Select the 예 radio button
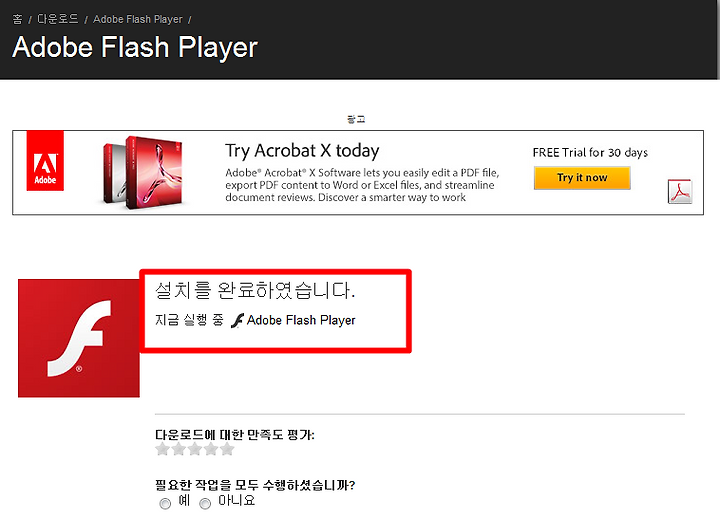 165,504
